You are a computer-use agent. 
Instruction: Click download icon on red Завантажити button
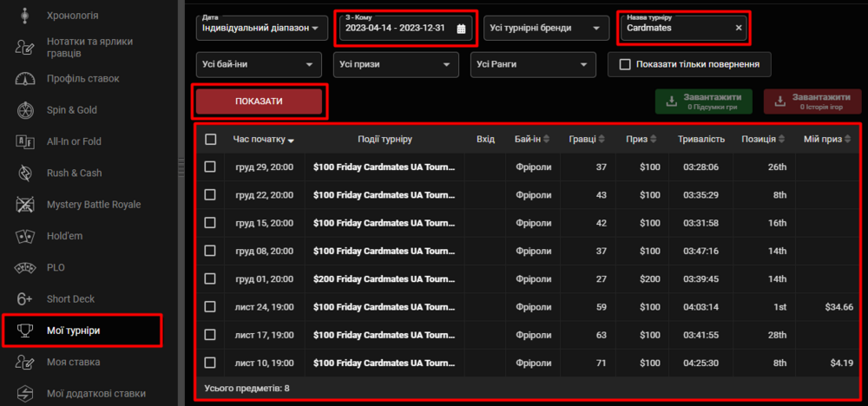[779, 101]
